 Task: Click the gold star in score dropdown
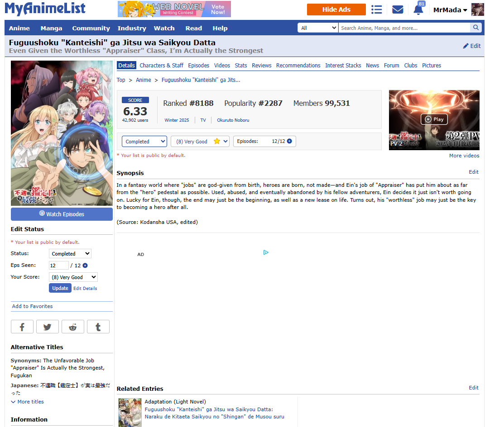tap(217, 141)
